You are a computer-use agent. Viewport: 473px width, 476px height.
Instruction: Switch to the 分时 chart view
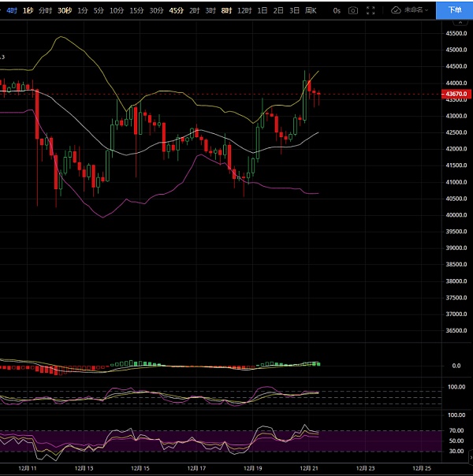[46, 10]
